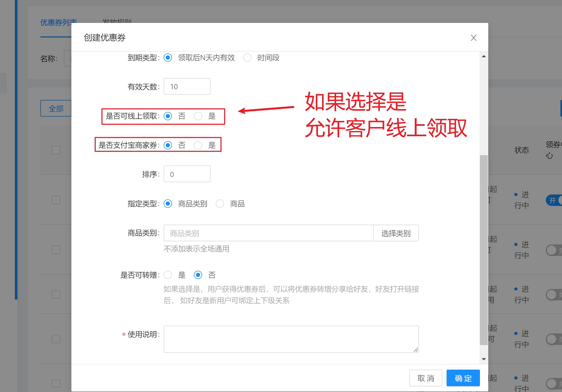This screenshot has height=392, width=562.
Task: Click the 排序 input field
Action: point(187,174)
